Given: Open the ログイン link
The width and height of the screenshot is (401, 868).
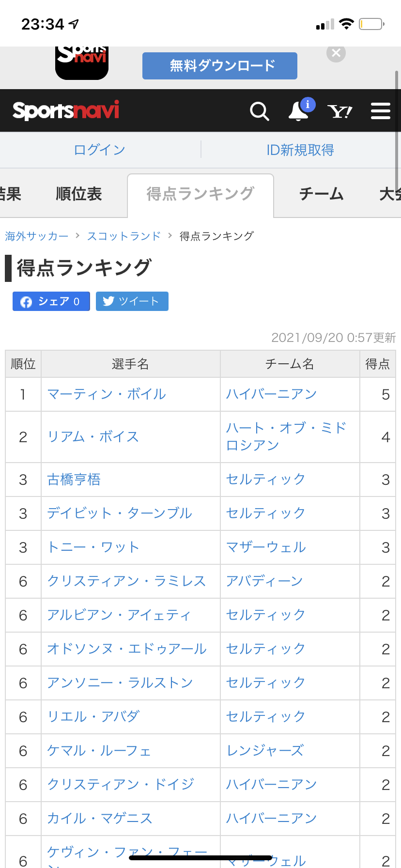Looking at the screenshot, I should [x=100, y=150].
